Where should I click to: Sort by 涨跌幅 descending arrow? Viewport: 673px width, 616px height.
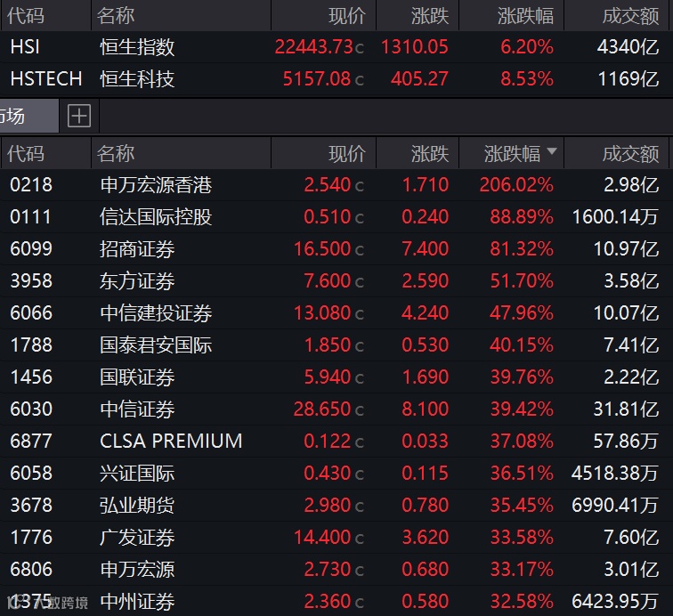552,151
